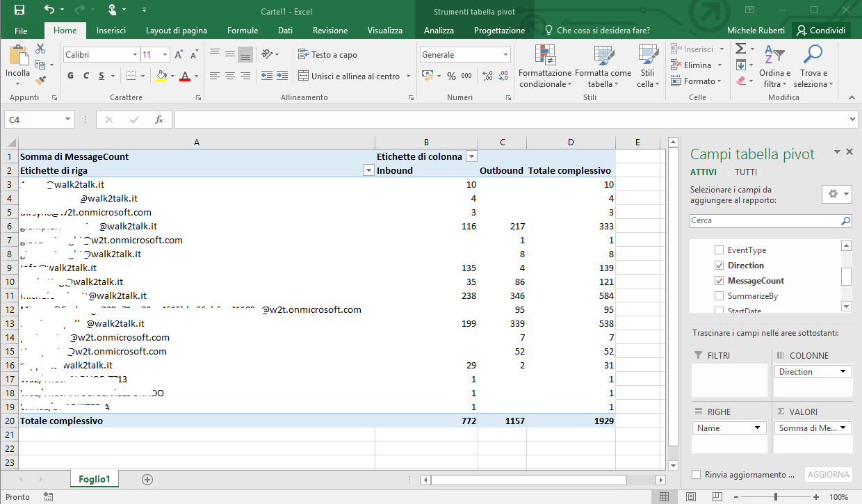Switch to the Layout di pagina tab

[177, 31]
